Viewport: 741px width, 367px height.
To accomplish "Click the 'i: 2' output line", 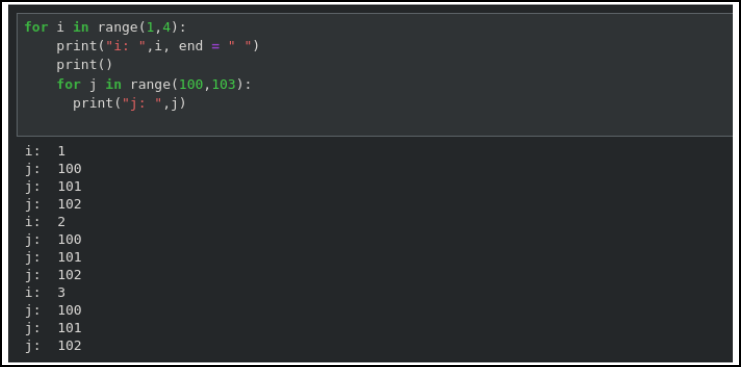I will coord(45,222).
